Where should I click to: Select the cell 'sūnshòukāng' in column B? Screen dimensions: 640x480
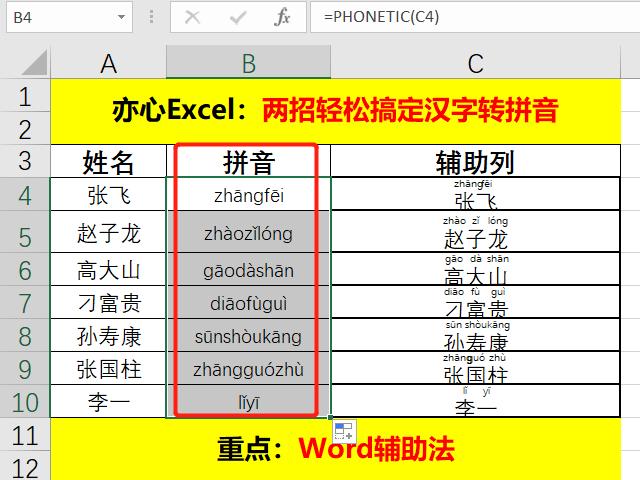coord(249,335)
